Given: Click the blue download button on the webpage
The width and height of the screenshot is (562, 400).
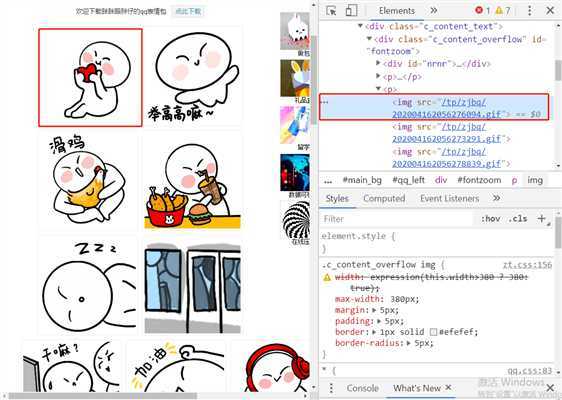Looking at the screenshot, I should point(188,11).
